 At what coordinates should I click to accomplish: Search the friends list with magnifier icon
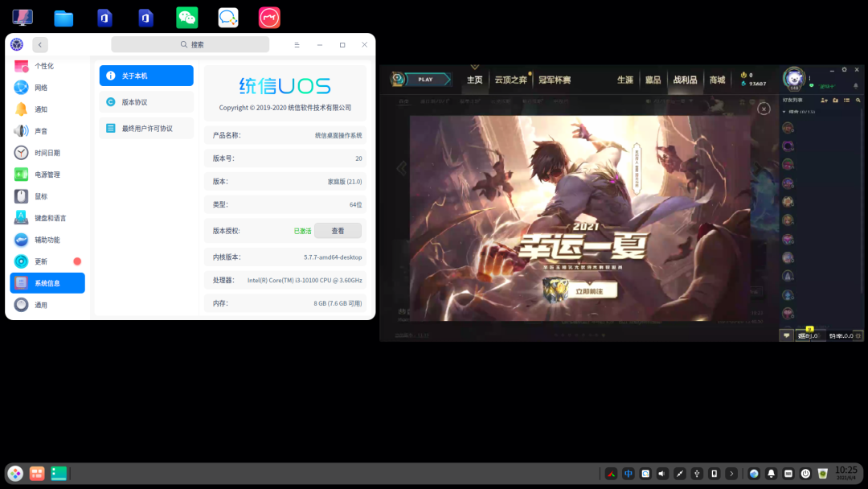[x=858, y=101]
